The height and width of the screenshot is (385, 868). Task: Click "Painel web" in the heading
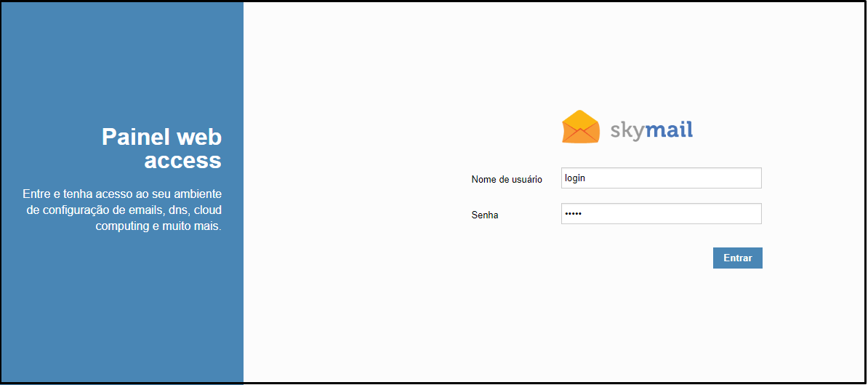[161, 137]
